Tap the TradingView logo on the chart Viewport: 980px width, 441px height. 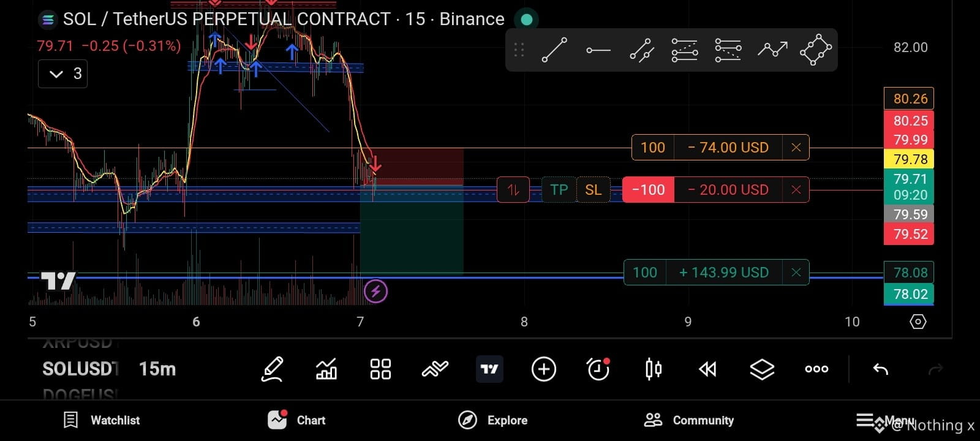click(58, 281)
